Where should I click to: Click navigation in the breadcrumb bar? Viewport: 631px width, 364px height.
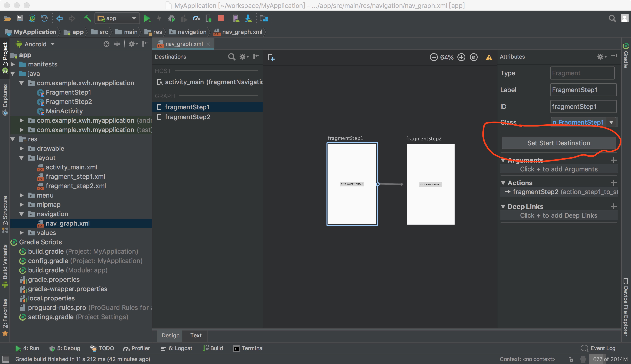(x=188, y=32)
